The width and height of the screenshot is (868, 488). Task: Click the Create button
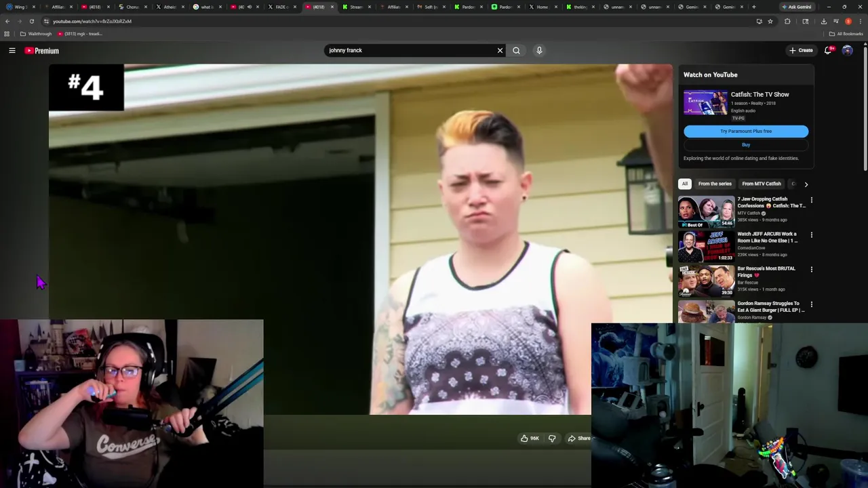pyautogui.click(x=801, y=50)
